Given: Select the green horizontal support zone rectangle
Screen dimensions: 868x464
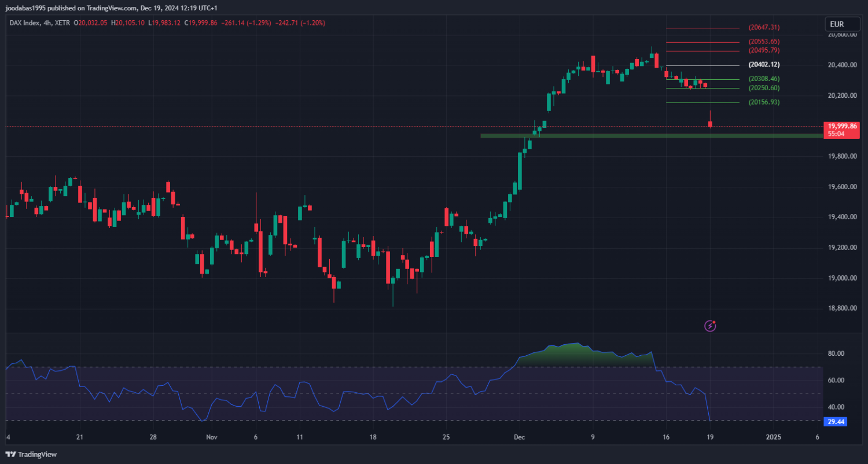Looking at the screenshot, I should pyautogui.click(x=651, y=136).
